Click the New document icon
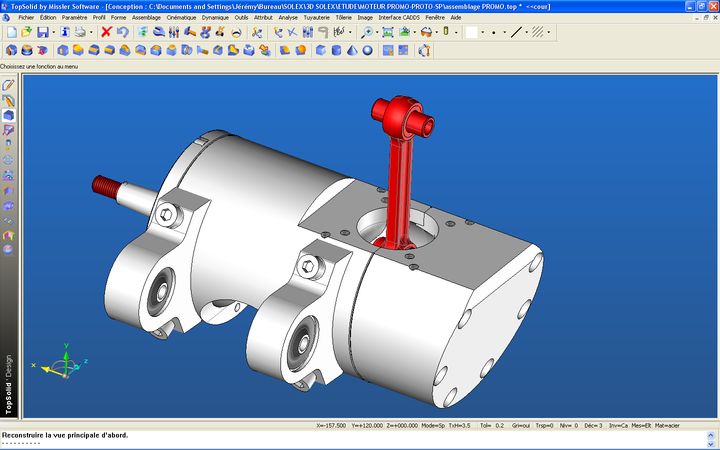 coord(11,32)
